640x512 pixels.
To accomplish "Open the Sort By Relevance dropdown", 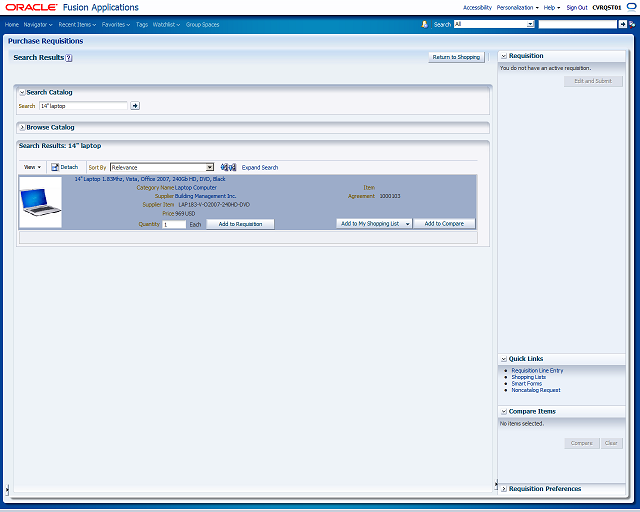I will (209, 167).
